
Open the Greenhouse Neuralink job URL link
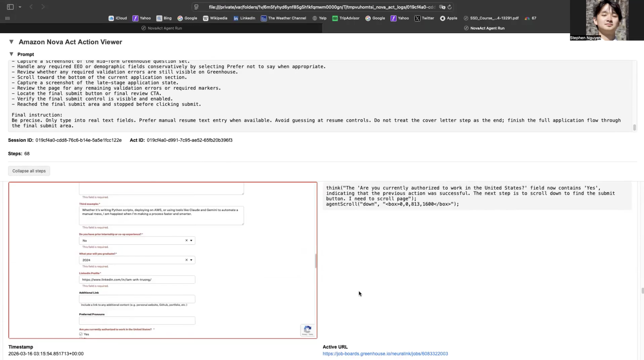click(x=385, y=353)
